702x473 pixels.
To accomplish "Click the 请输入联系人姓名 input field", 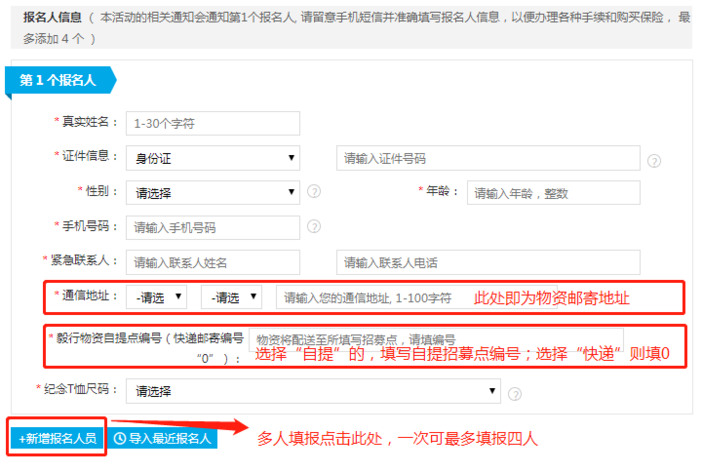I will click(212, 262).
